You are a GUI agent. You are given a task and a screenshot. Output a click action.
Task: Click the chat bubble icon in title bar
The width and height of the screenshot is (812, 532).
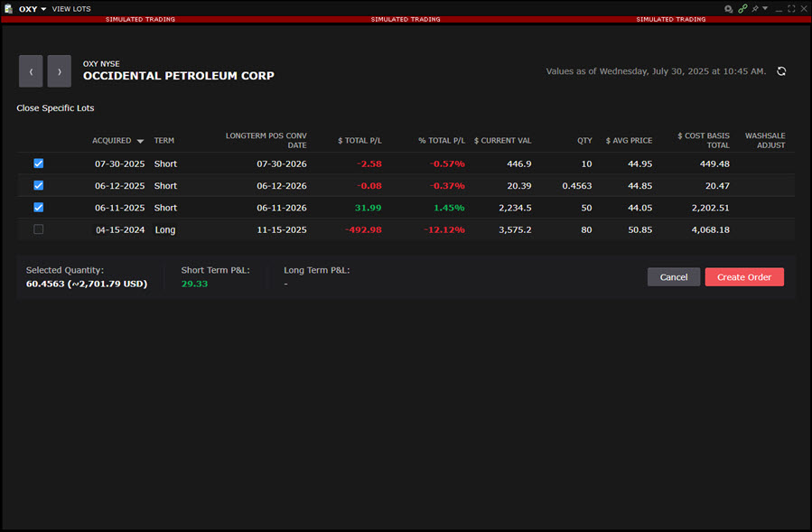(728, 8)
